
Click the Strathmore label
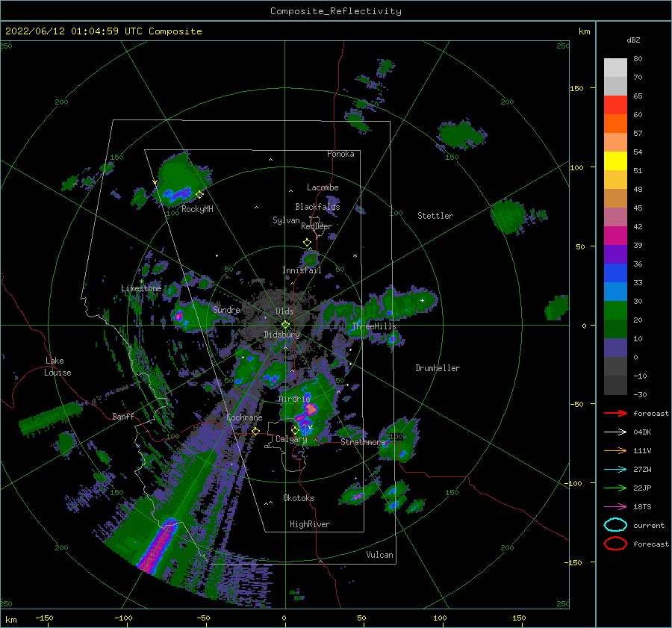coord(363,442)
